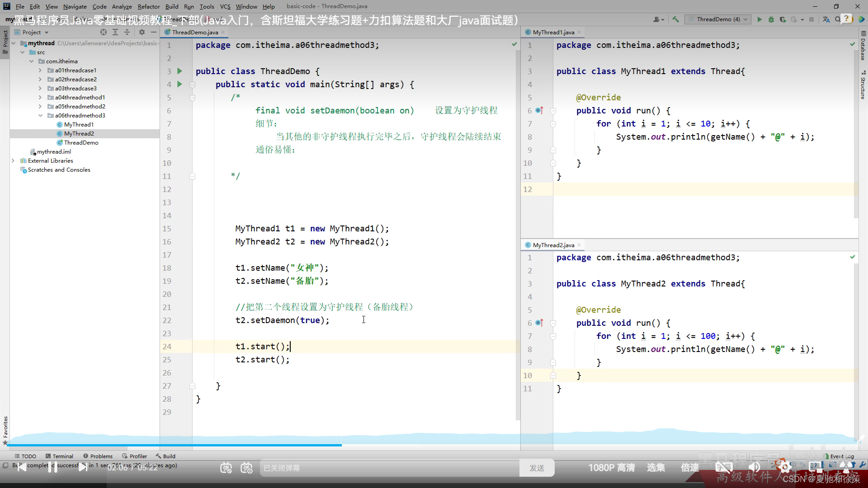Expand the External Libraries node
The image size is (868, 488).
click(x=13, y=160)
